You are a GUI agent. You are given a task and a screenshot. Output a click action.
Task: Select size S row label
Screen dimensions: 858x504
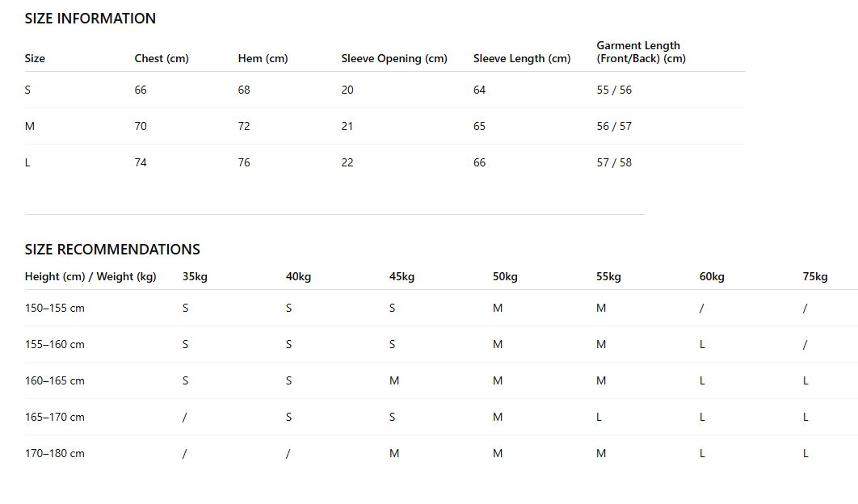click(28, 90)
